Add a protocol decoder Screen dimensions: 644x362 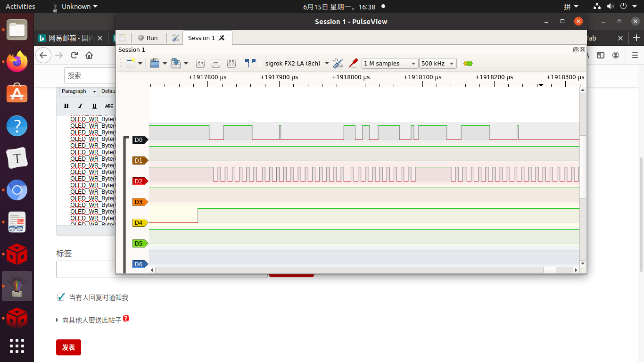468,63
